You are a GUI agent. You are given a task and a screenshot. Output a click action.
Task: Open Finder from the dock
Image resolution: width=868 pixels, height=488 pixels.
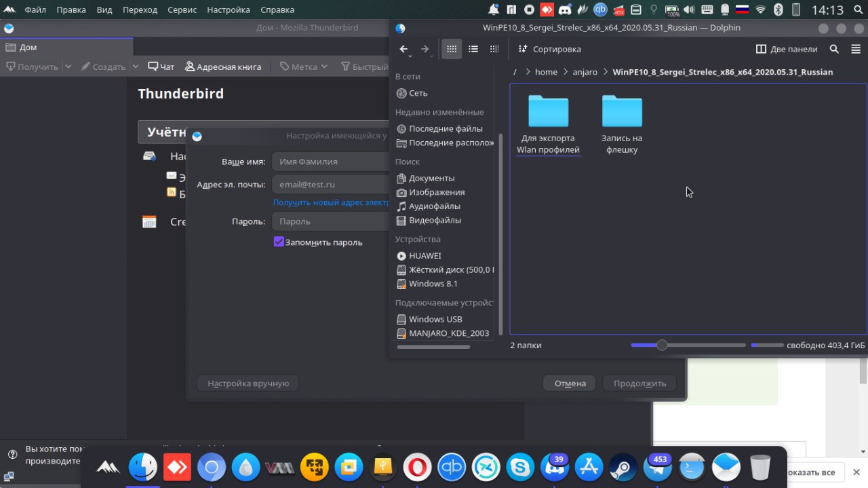click(x=144, y=467)
